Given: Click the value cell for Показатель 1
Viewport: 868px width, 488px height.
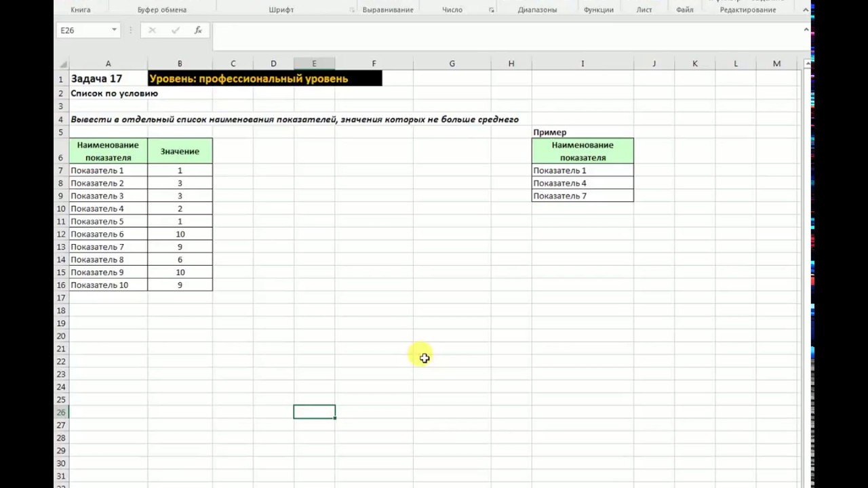Looking at the screenshot, I should [x=180, y=171].
